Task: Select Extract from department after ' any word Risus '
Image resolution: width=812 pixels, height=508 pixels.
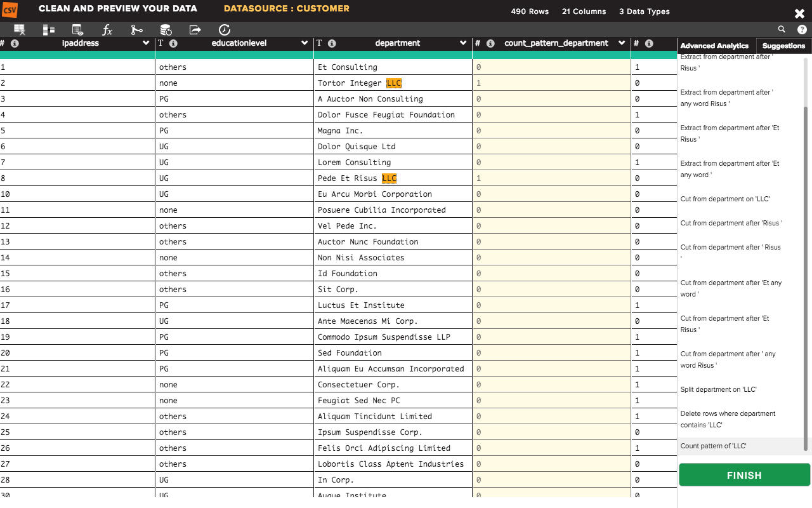Action: click(726, 98)
